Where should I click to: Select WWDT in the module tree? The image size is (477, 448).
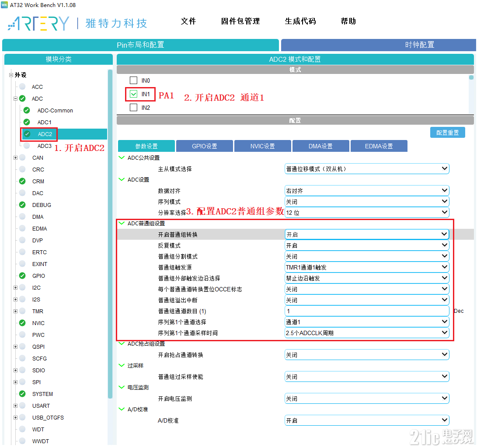41,441
